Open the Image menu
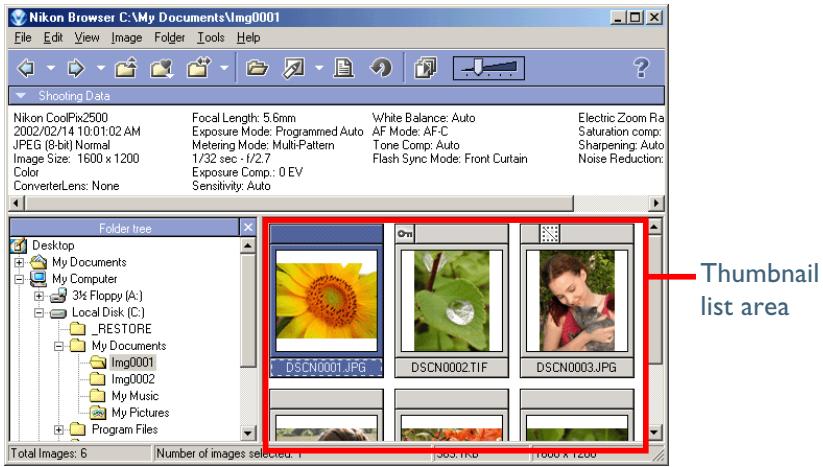The height and width of the screenshot is (467, 823). pos(126,38)
